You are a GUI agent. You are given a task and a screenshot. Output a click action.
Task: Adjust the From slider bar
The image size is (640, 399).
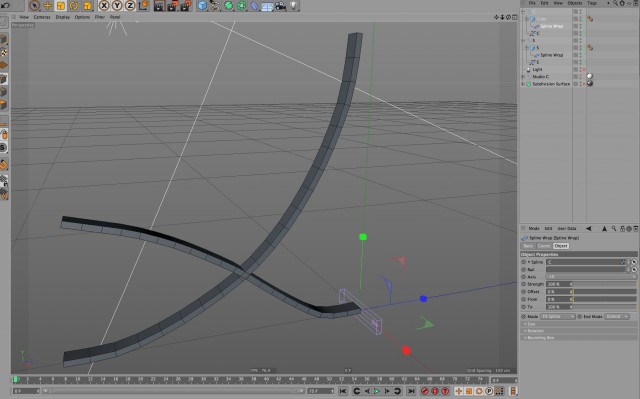[604, 299]
